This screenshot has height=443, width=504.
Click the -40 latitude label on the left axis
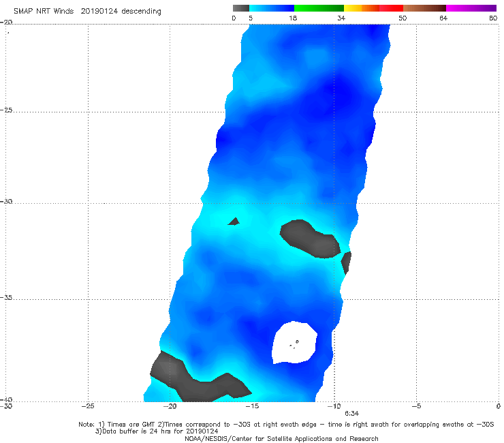tap(6, 399)
